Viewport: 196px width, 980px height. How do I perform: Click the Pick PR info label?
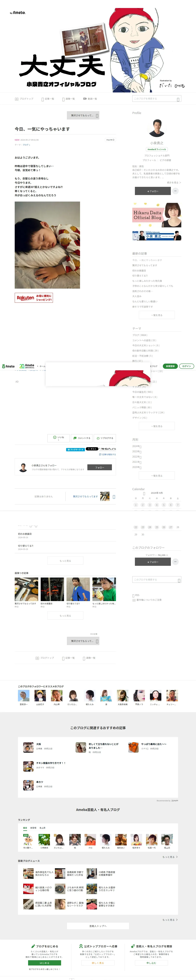pyautogui.click(x=110, y=140)
